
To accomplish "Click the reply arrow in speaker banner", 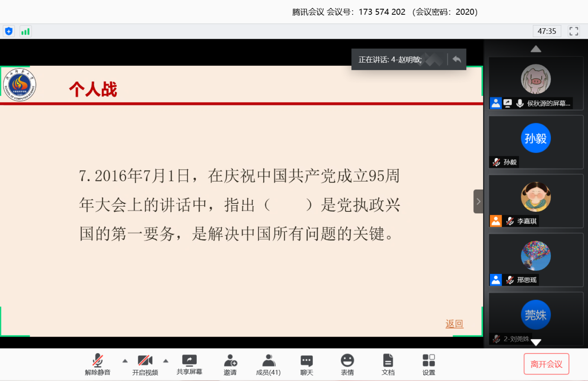I will pyautogui.click(x=457, y=59).
